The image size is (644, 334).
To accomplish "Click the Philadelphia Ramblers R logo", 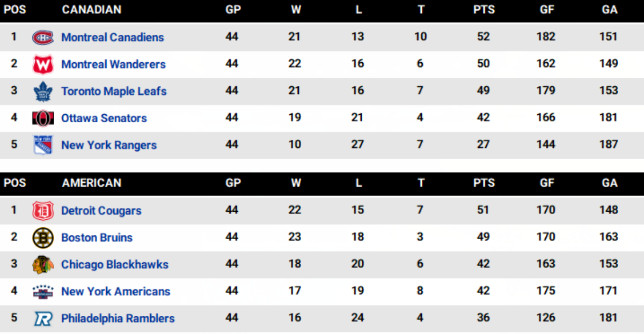I will click(x=43, y=318).
